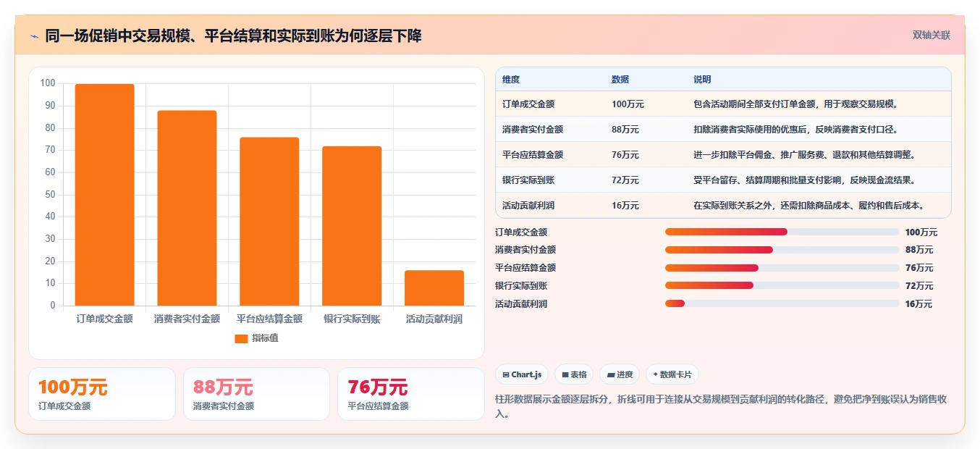Click the 消费者实付金额 x-axis label under chart

click(187, 319)
